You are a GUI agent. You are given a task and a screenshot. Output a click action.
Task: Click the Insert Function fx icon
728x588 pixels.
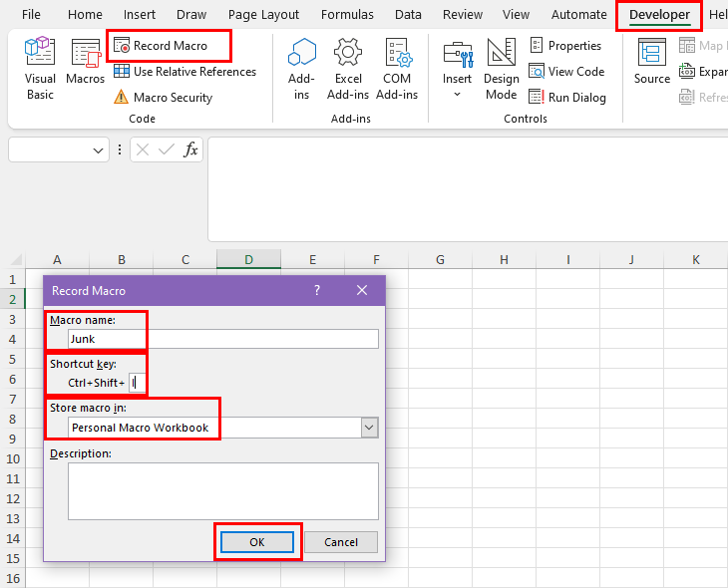click(190, 149)
